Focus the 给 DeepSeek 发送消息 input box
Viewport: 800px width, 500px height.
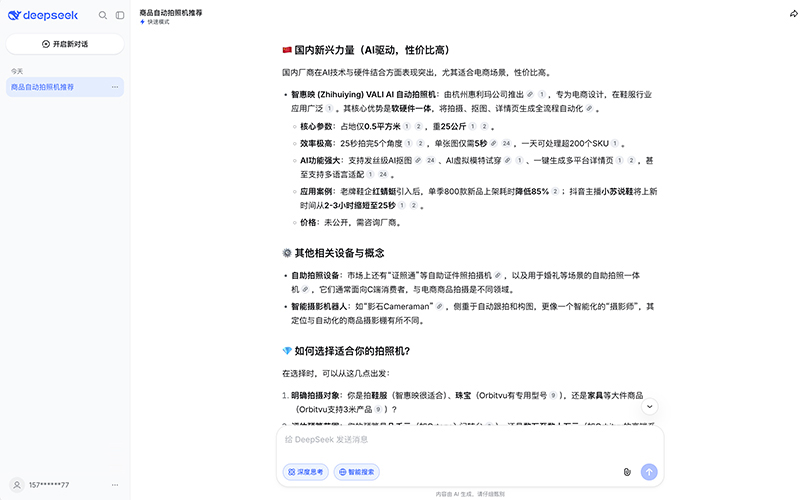click(x=469, y=440)
